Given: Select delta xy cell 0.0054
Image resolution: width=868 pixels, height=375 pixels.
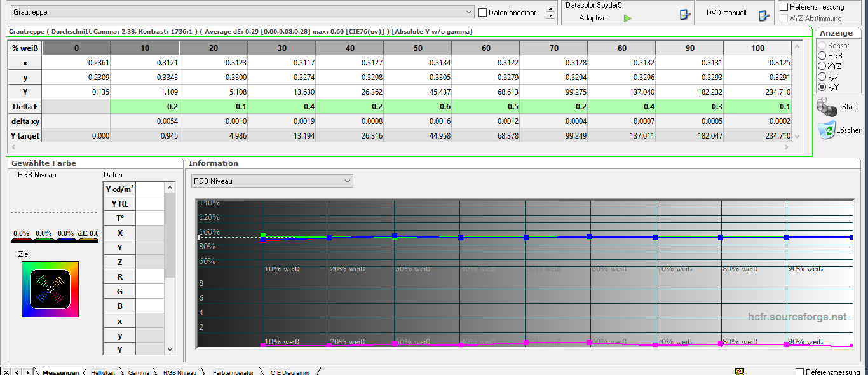Looking at the screenshot, I should 145,121.
